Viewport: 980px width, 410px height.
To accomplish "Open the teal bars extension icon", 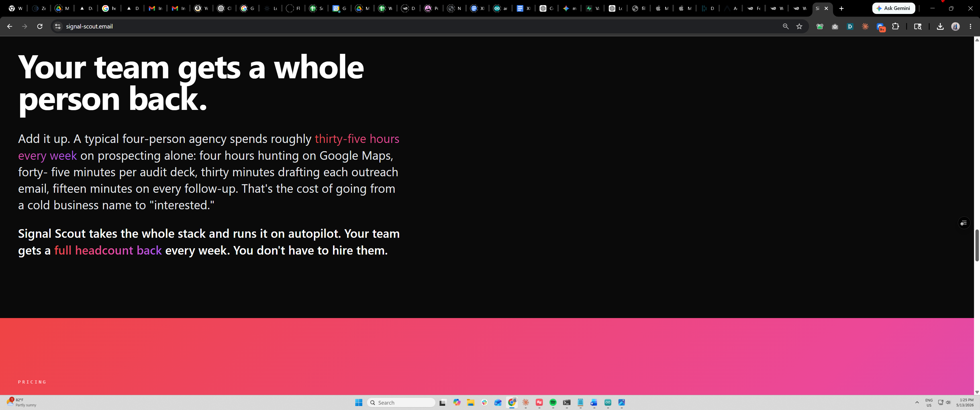I will (850, 27).
